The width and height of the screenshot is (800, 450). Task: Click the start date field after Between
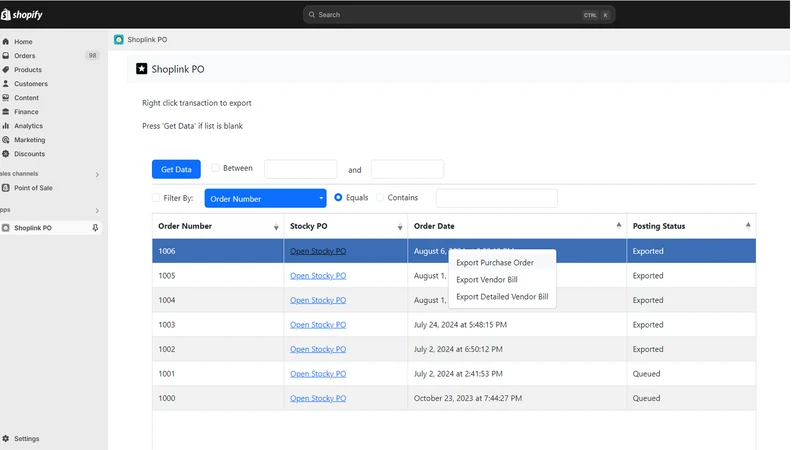pos(301,169)
